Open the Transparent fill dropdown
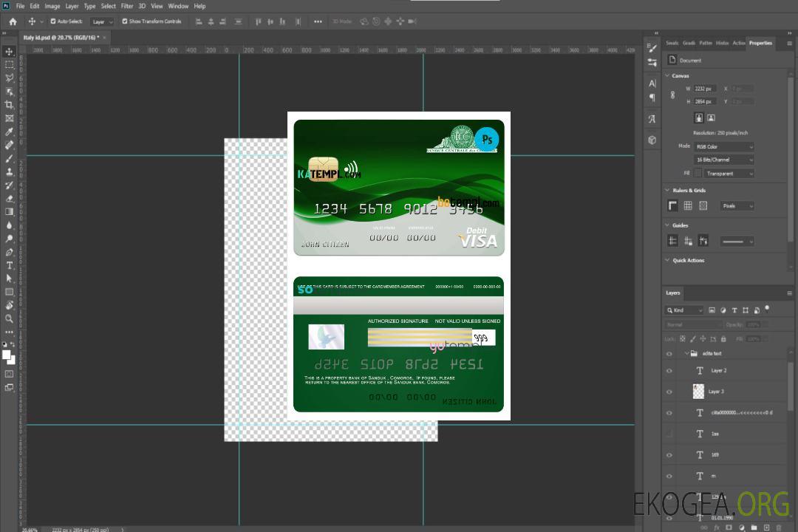The width and height of the screenshot is (798, 532). tap(729, 174)
